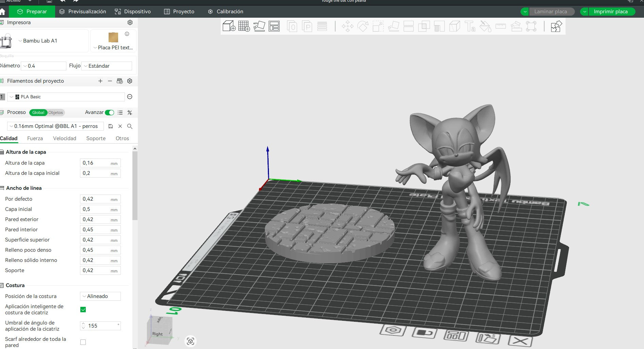Screen dimensions: 644x349
Task: Click the Split to parts icon
Action: 307,26
